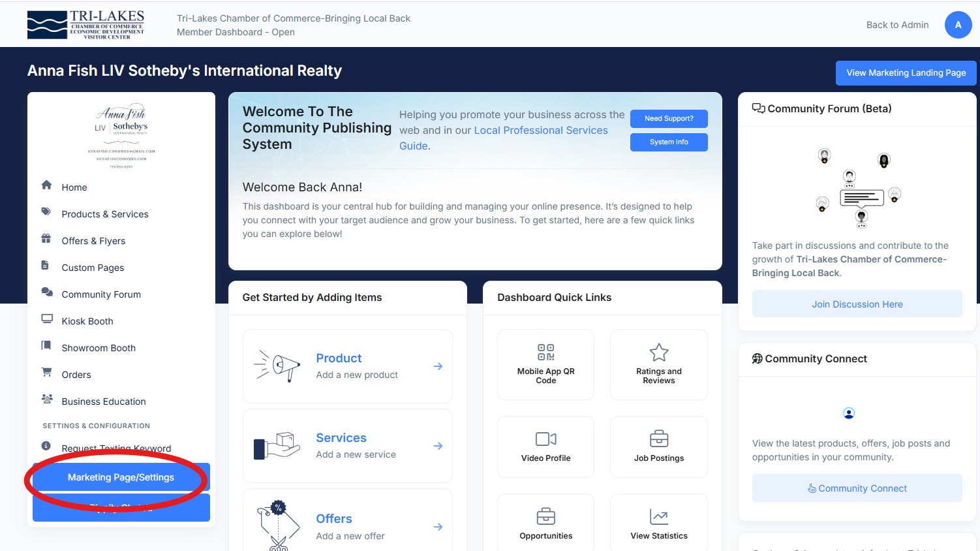The width and height of the screenshot is (980, 551).
Task: Click the Showroom Booth icon
Action: (46, 345)
